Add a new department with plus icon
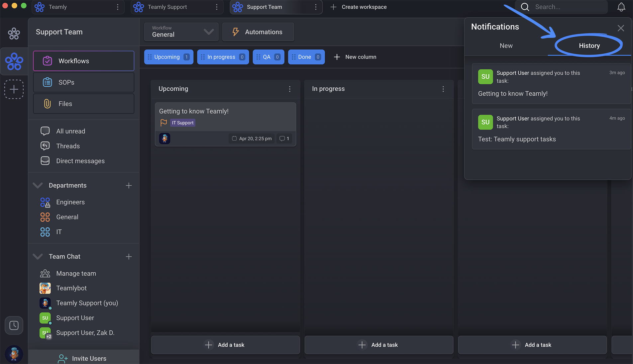 [129, 185]
